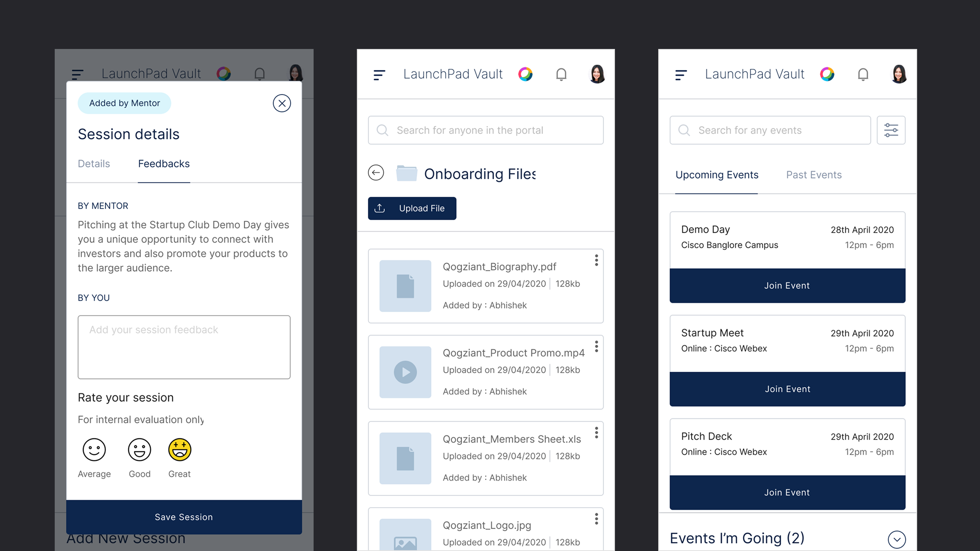Join the Pitch Deck event
The image size is (980, 551).
click(x=787, y=493)
